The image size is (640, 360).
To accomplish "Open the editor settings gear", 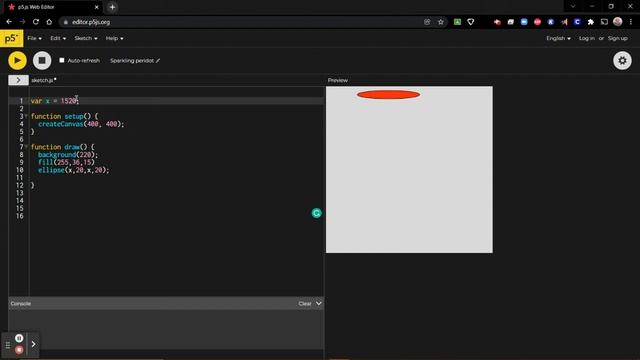I will 622,60.
